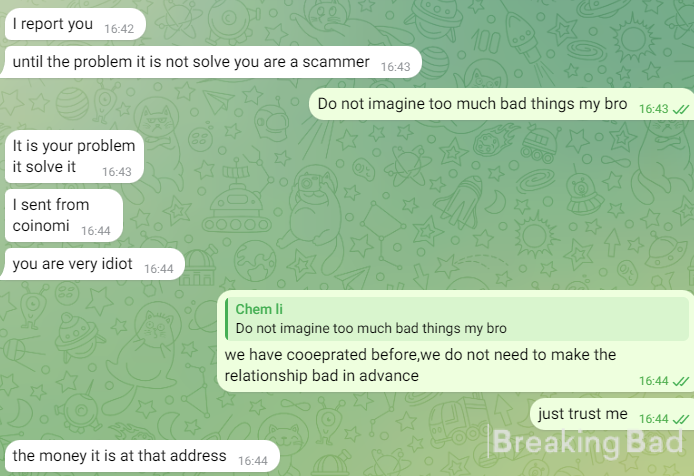This screenshot has width=694, height=476.
Task: Select 'the money it is at that address' message
Action: [x=142, y=456]
